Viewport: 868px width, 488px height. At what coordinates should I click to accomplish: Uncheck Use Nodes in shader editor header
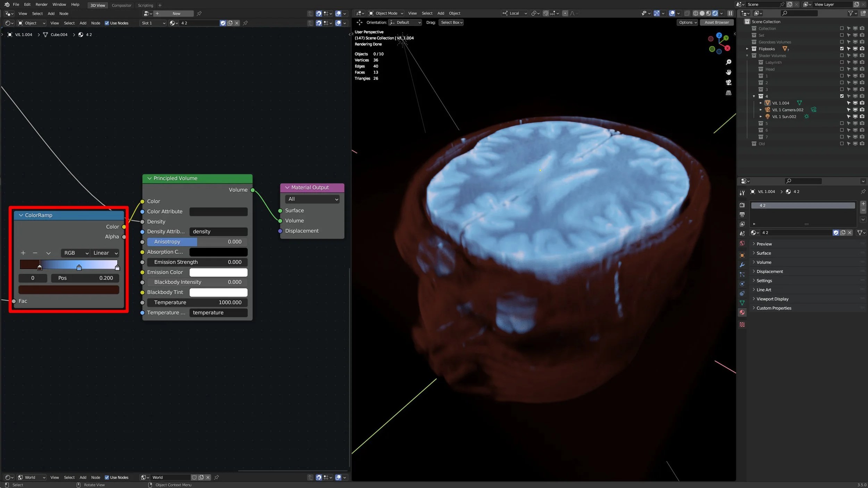[x=107, y=23]
